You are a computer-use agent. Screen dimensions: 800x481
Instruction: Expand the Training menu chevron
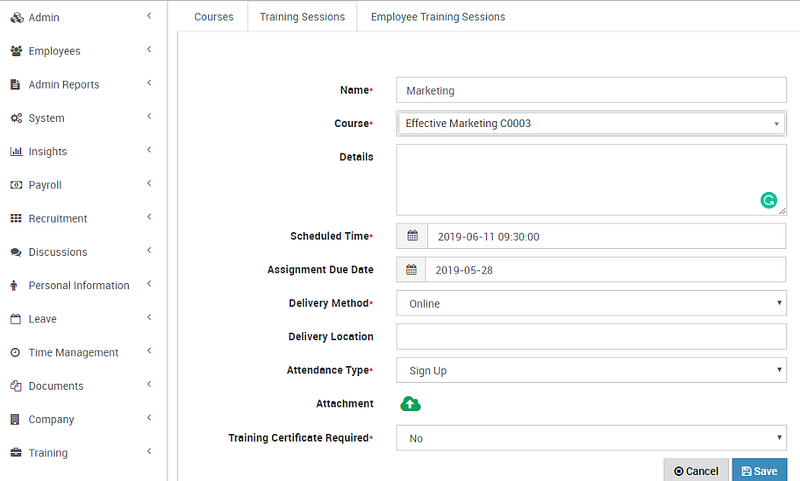(x=149, y=451)
